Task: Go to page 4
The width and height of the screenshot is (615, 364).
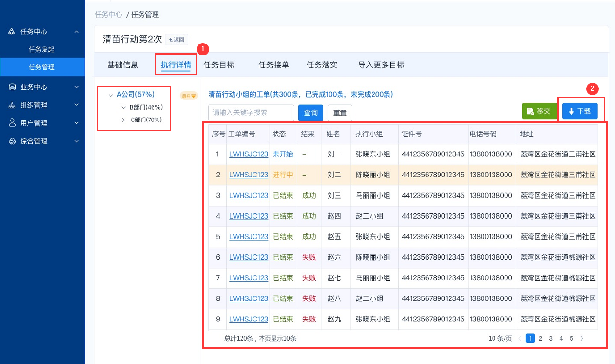Action: [x=561, y=338]
